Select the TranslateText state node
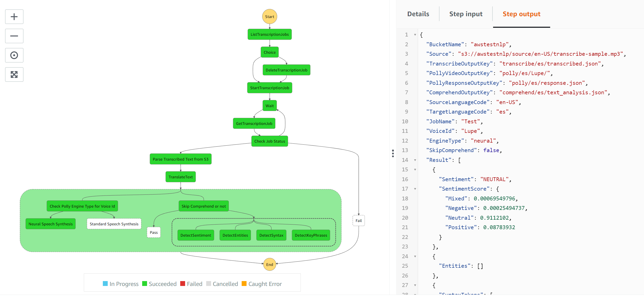 coord(180,177)
